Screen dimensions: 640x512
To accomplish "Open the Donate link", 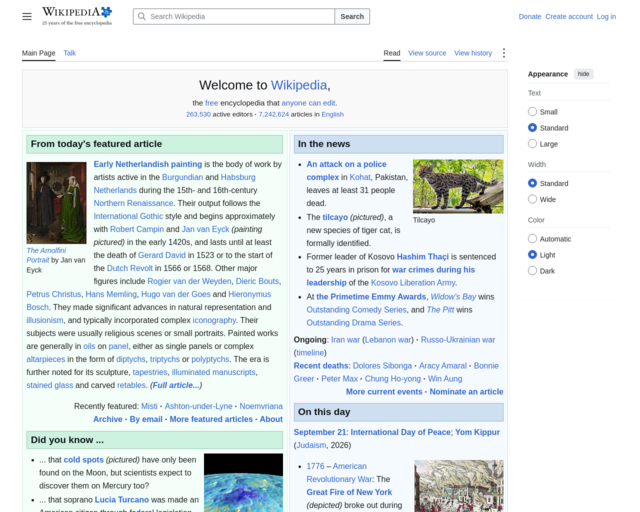I will tap(530, 16).
